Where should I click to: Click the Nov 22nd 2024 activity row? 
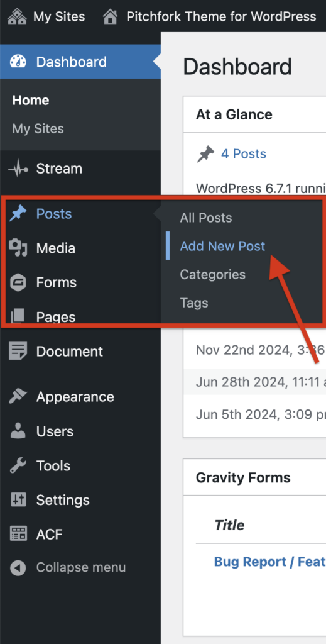(254, 350)
